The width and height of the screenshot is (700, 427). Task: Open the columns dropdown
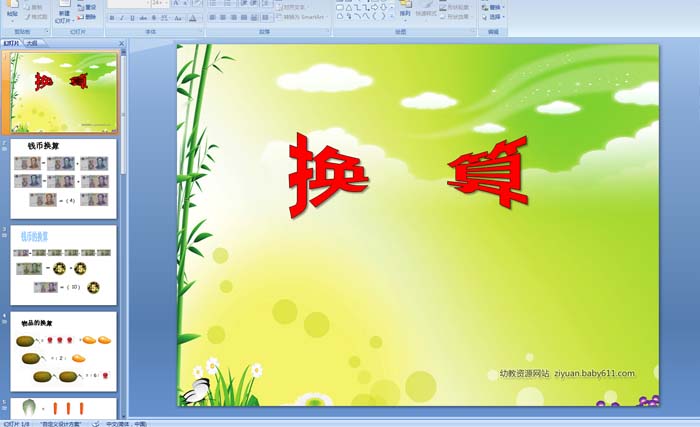(266, 17)
